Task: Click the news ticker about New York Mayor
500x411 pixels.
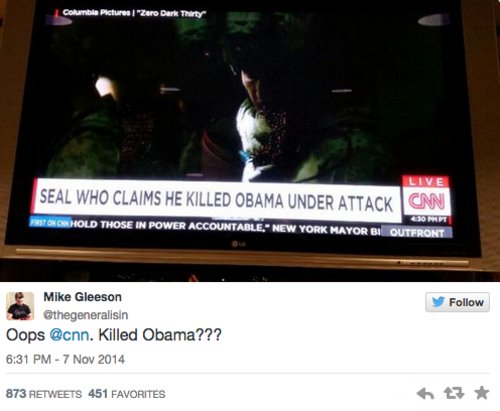Action: point(225,227)
